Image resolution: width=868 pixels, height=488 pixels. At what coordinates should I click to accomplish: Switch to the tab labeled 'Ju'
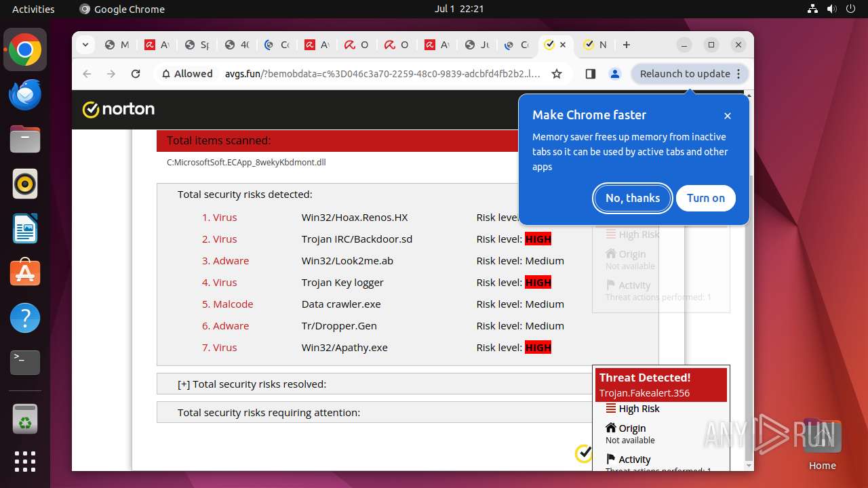point(477,45)
